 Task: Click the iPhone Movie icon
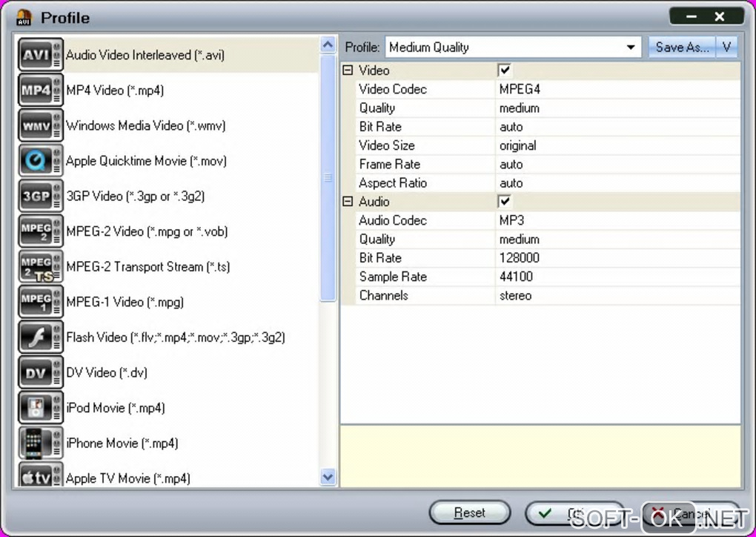[41, 443]
